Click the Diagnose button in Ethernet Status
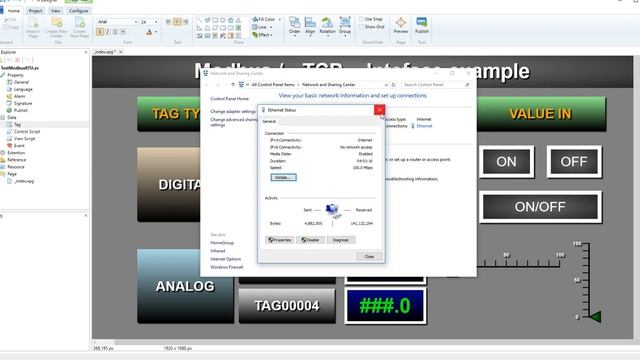 click(341, 240)
